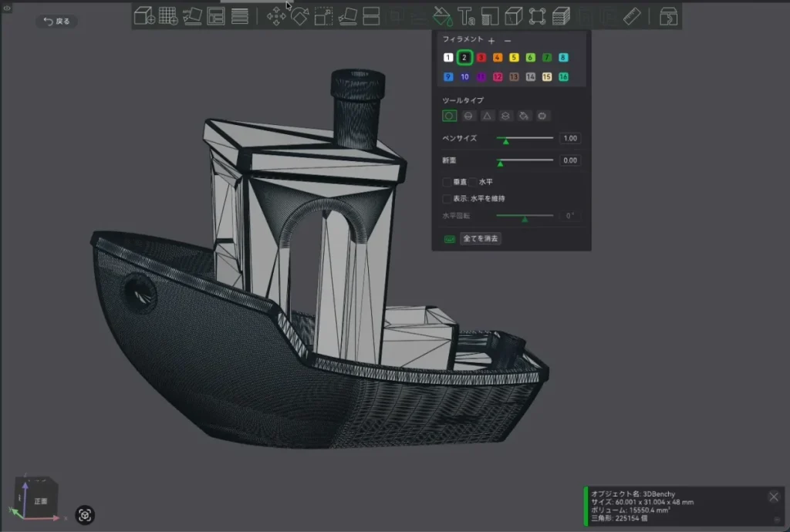Image resolution: width=790 pixels, height=532 pixels.
Task: Select the Rotate tool icon
Action: (x=300, y=16)
